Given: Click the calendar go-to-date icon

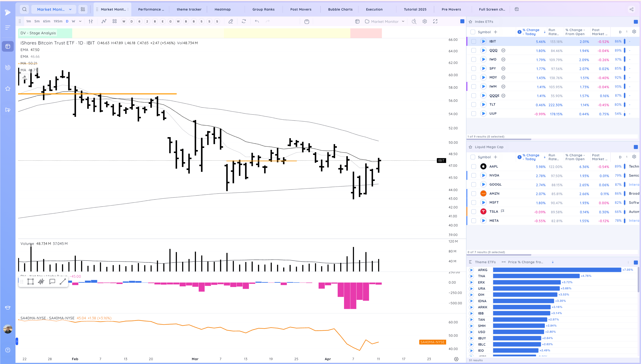Looking at the screenshot, I should click(307, 21).
